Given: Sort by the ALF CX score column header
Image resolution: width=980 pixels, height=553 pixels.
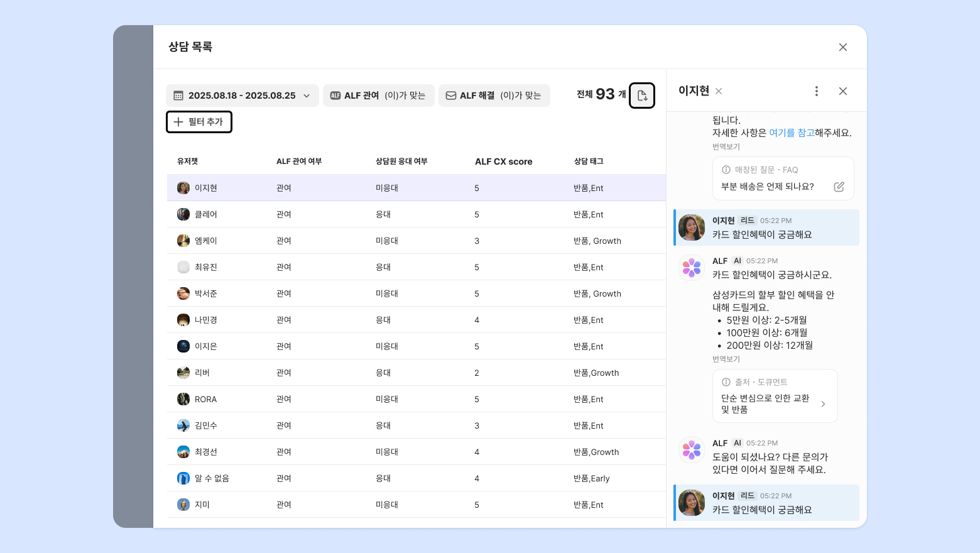Looking at the screenshot, I should pyautogui.click(x=503, y=162).
